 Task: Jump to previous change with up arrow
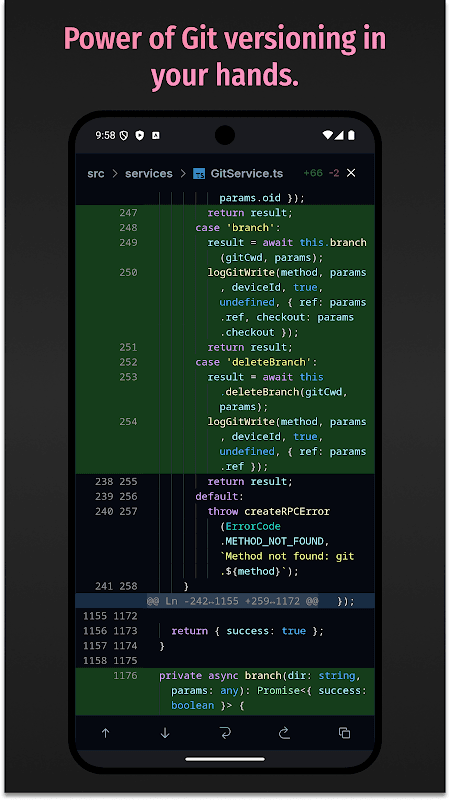coord(106,733)
